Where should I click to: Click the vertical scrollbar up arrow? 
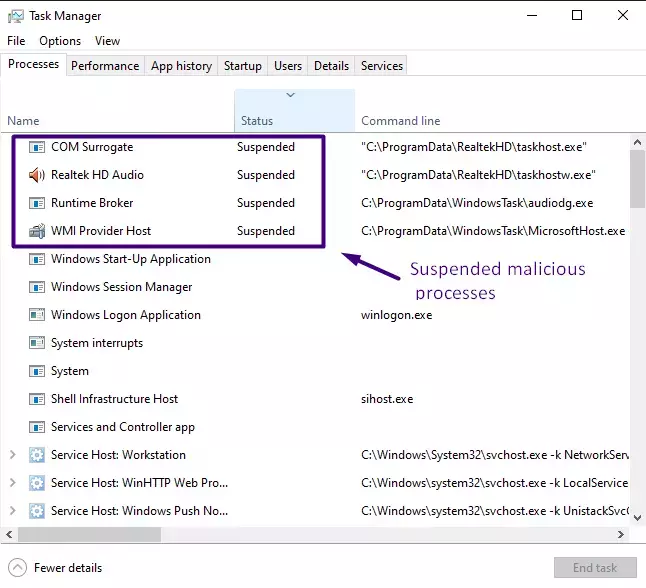point(637,143)
